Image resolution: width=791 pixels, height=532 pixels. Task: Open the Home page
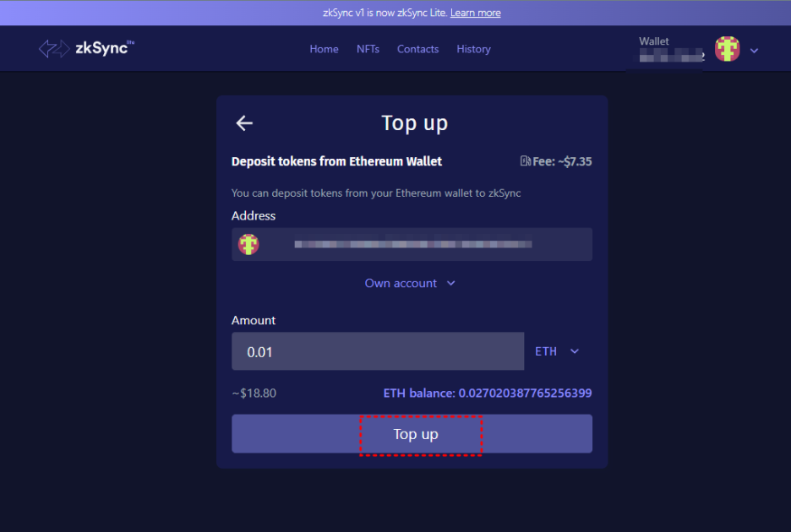point(324,49)
